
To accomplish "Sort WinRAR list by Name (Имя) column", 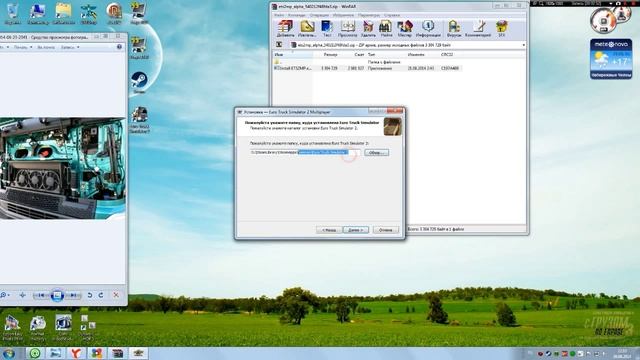I will pyautogui.click(x=293, y=54).
